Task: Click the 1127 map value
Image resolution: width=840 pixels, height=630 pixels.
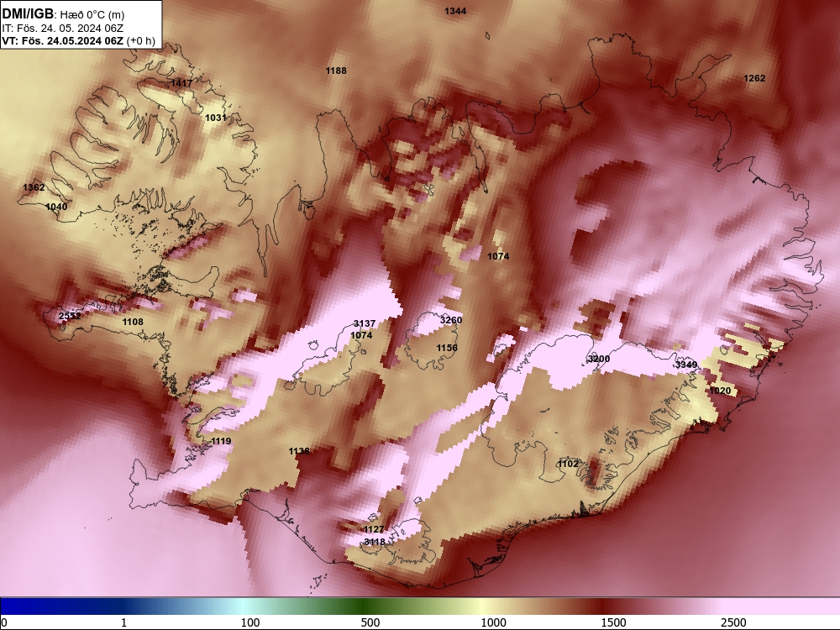Action: [374, 529]
